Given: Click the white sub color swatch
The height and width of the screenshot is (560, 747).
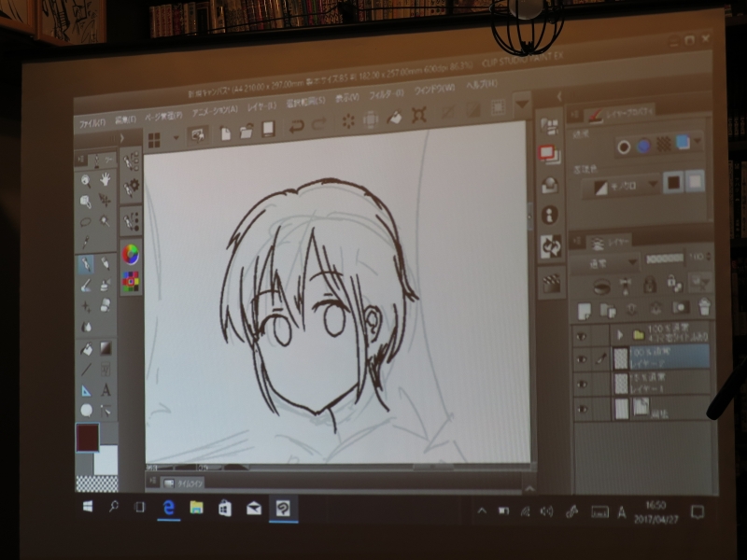Looking at the screenshot, I should pyautogui.click(x=106, y=460).
